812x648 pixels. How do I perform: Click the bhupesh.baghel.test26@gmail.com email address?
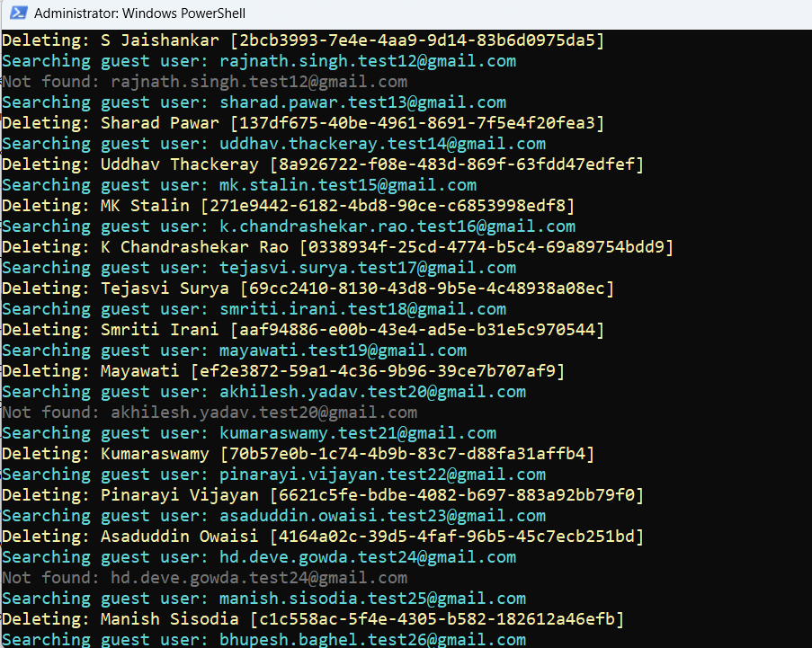[372, 640]
